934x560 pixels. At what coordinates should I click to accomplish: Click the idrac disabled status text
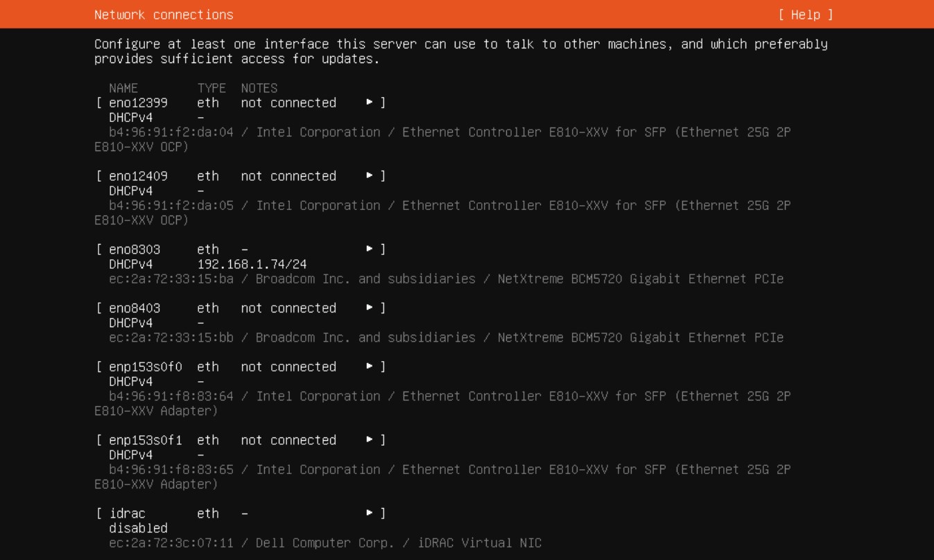(138, 528)
